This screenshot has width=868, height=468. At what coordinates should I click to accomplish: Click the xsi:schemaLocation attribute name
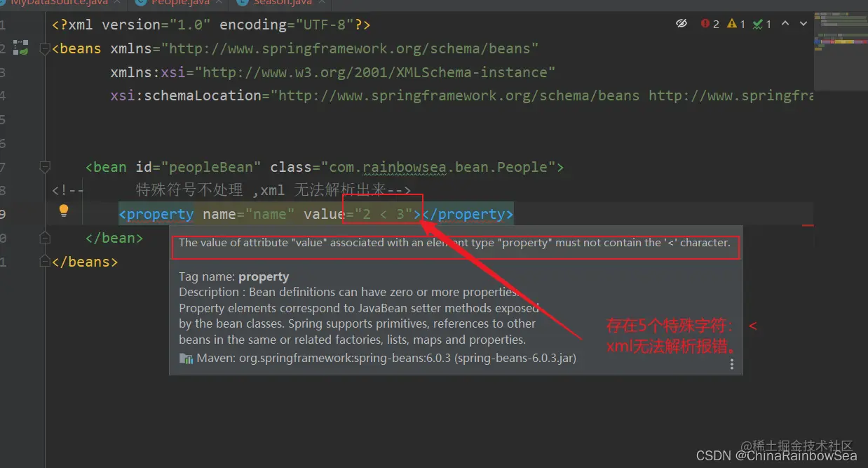185,95
